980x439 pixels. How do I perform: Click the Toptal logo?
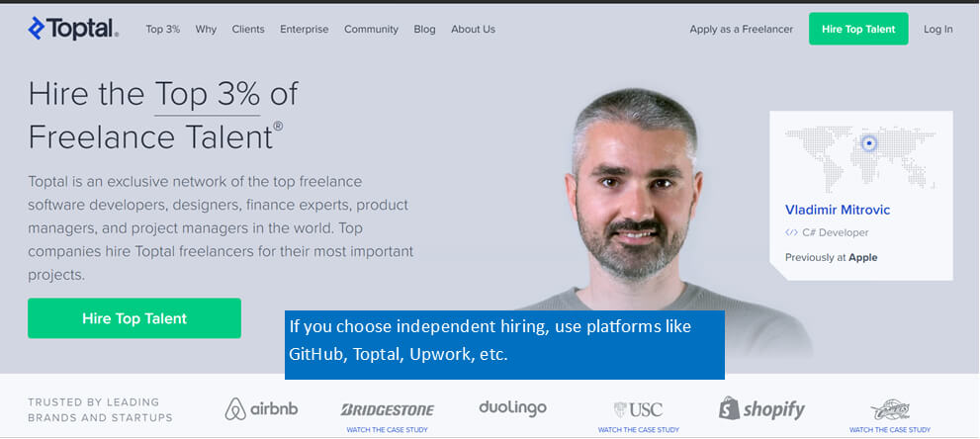point(73,29)
